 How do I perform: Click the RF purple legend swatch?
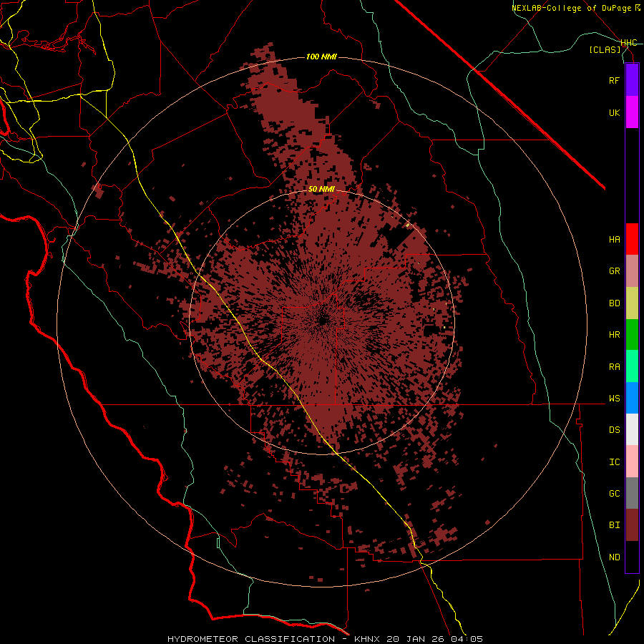(632, 80)
